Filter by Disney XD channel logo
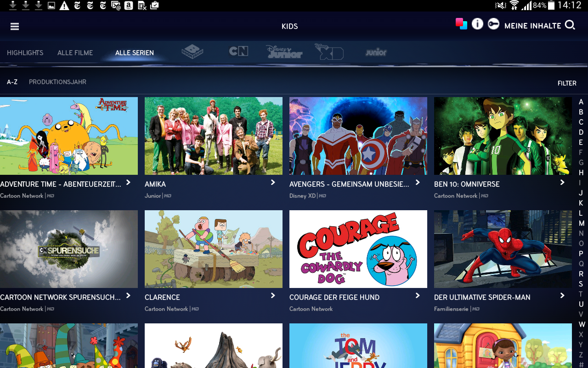Screen dimensions: 588x368 pyautogui.click(x=329, y=52)
